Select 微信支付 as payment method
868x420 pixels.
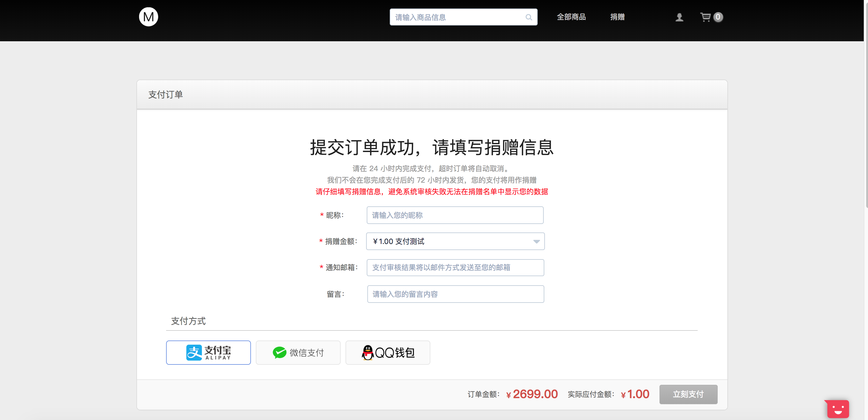click(x=298, y=352)
